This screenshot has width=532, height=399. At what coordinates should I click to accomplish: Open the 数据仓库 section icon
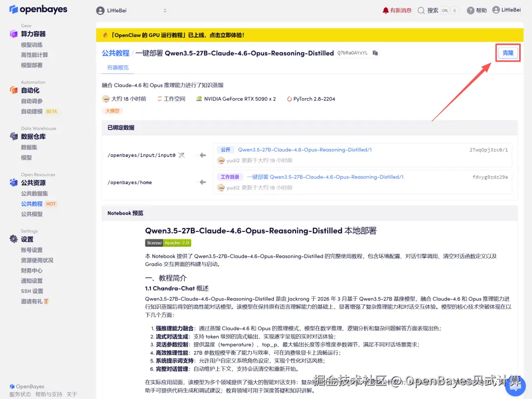click(x=14, y=137)
